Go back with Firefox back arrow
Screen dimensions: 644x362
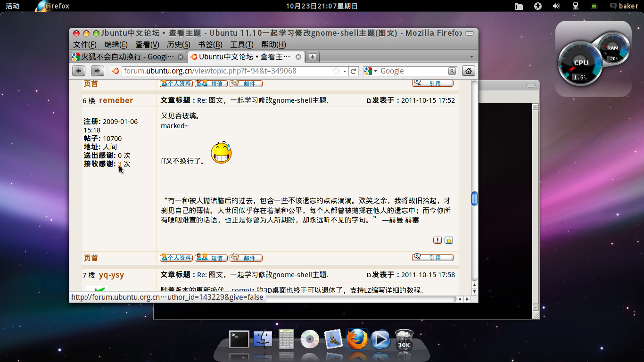[78, 71]
